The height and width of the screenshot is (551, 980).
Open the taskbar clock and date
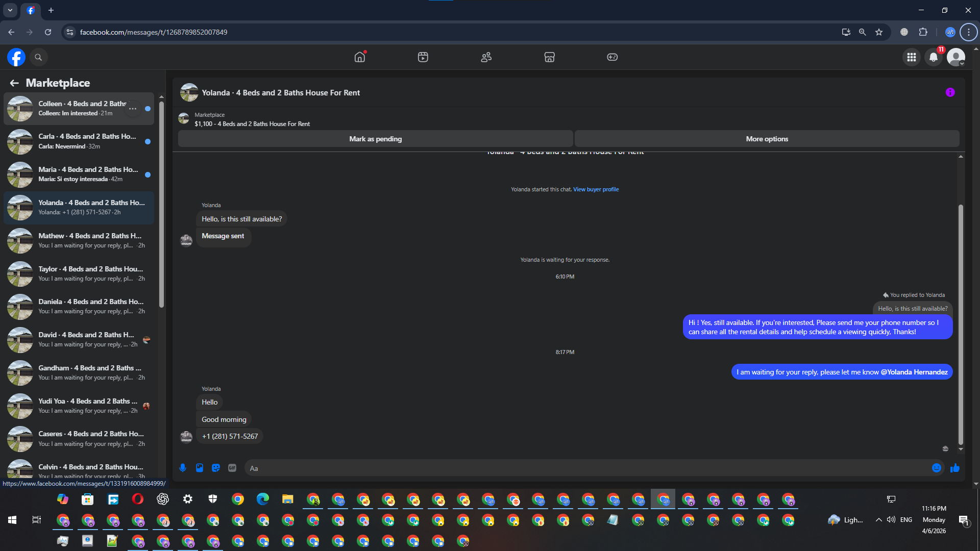pos(934,520)
